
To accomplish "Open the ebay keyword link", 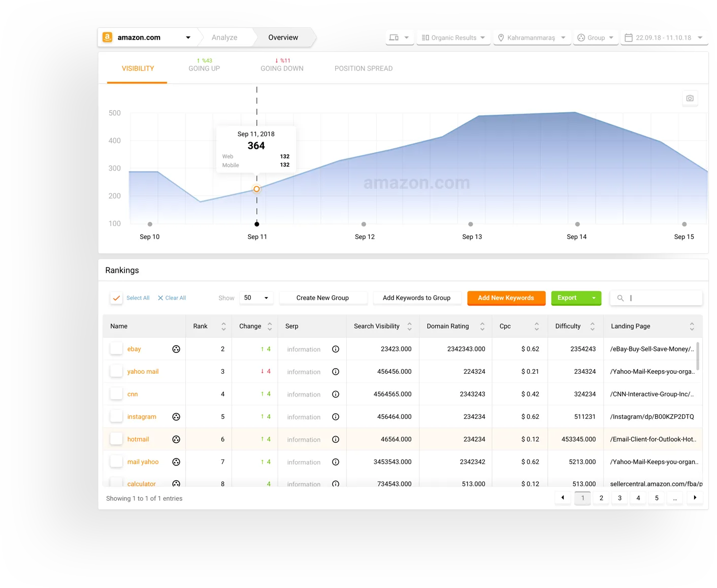I will (x=134, y=349).
